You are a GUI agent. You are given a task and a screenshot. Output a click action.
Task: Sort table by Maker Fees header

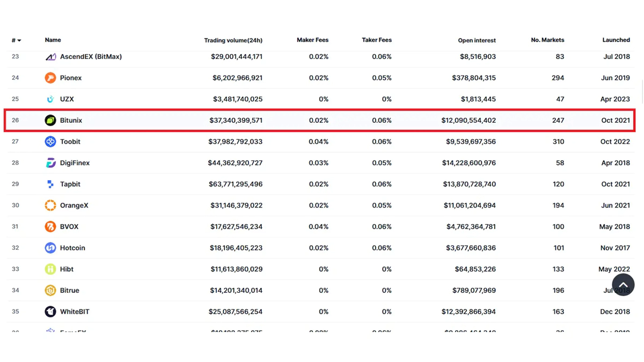(x=312, y=40)
